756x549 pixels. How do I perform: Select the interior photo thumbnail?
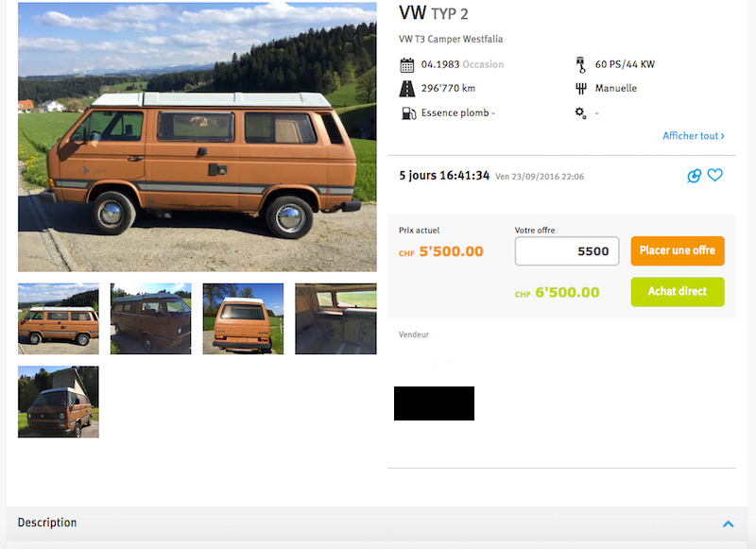[336, 318]
